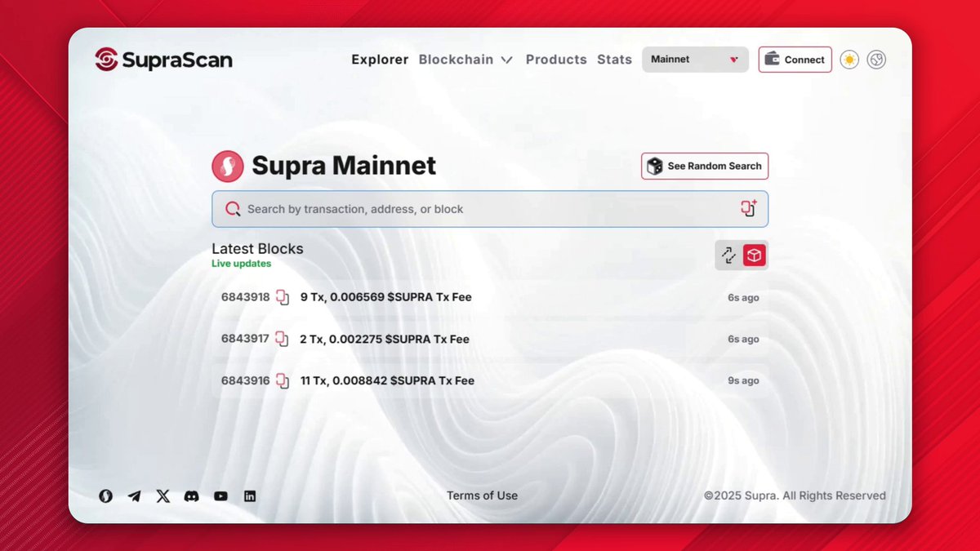Click the globe language icon
This screenshot has height=551, width=980.
coord(876,60)
